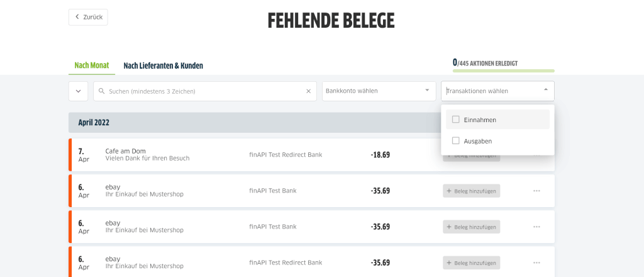Click the back arrow icon in Zurück
Viewport: 644px width, 277px height.
77,17
